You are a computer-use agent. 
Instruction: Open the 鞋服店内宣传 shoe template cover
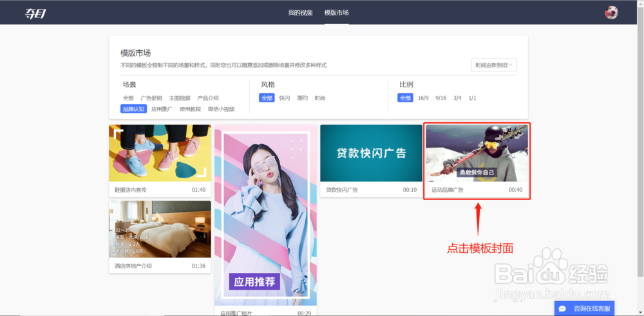160,153
